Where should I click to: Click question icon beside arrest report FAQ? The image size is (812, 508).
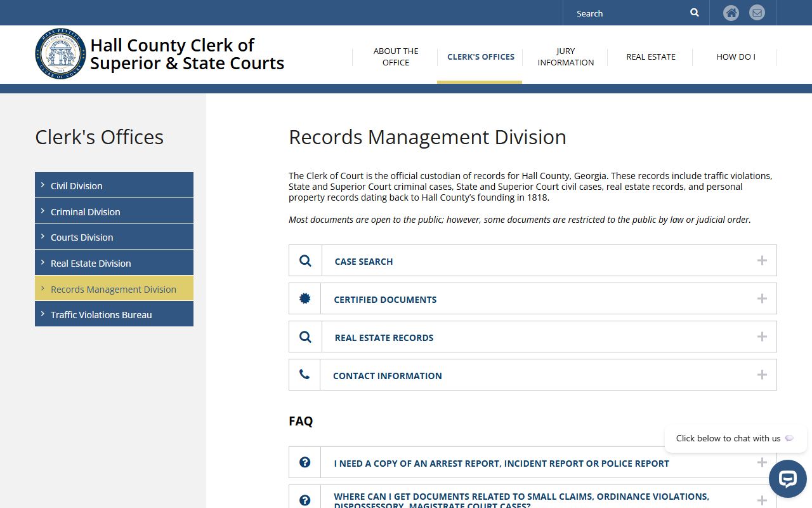point(305,462)
